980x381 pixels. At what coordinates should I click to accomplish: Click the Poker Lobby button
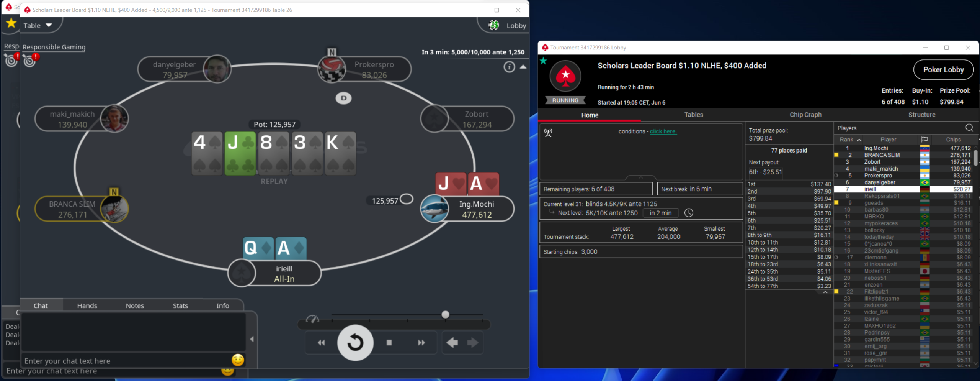[x=943, y=70]
